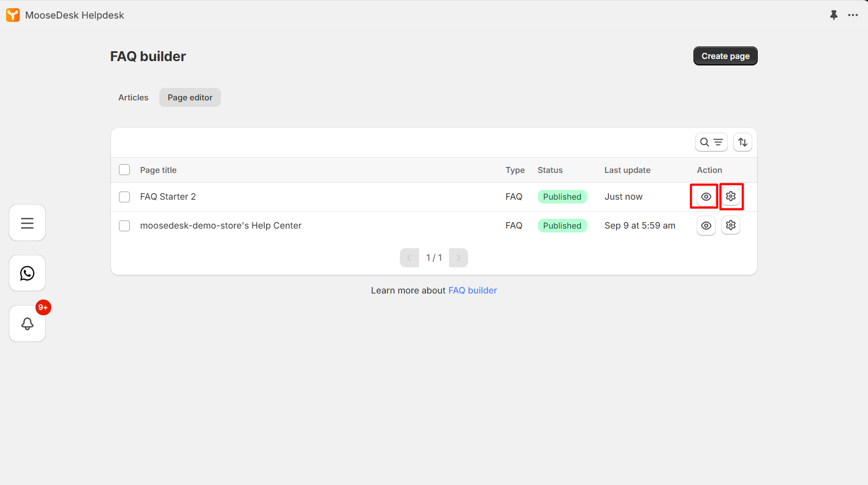
Task: Open the WhatsApp chat widget
Action: pyautogui.click(x=27, y=273)
